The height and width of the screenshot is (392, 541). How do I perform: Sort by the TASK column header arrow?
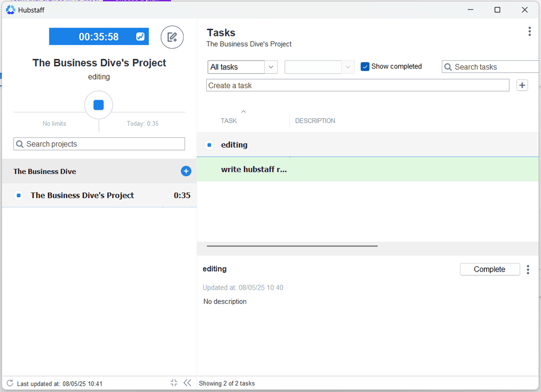click(x=243, y=112)
